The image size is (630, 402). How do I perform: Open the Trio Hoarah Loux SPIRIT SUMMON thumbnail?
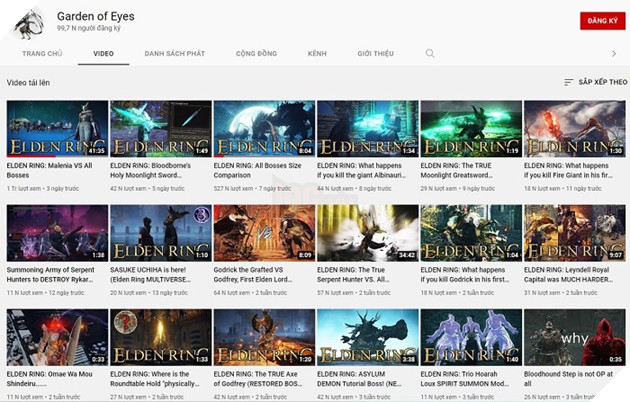pyautogui.click(x=471, y=337)
